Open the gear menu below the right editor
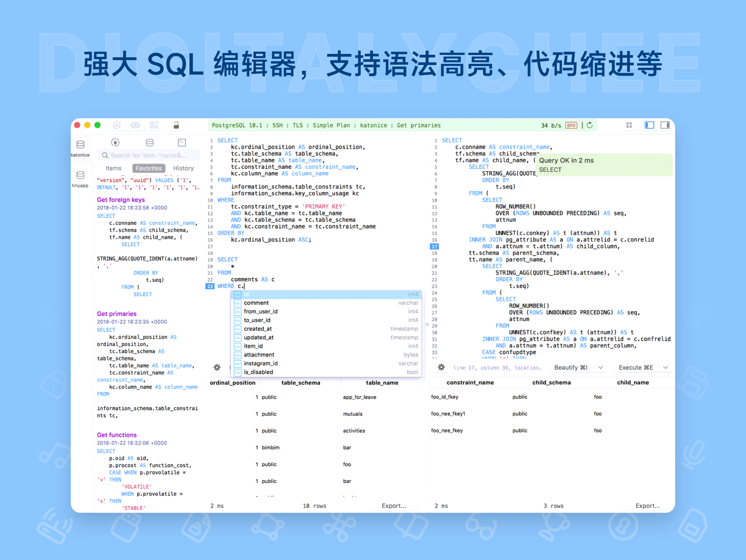Screen dimensions: 746x560 tap(441, 368)
